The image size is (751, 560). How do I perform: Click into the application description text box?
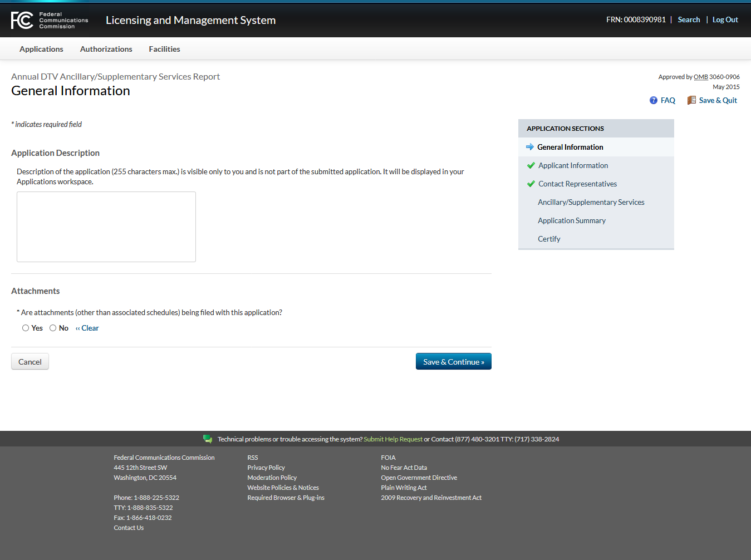106,227
